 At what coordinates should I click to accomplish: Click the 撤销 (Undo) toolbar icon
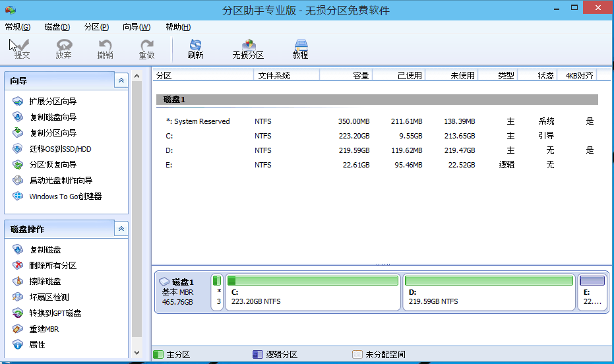click(105, 49)
